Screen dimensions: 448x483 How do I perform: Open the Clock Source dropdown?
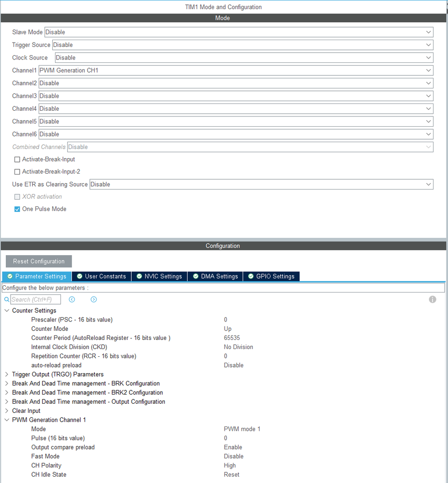(244, 58)
